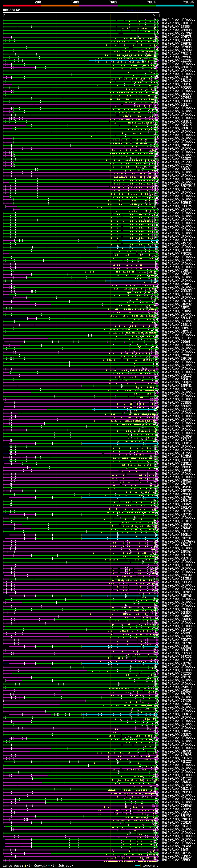
Task: Click label UniRef100_Q4RSG1
Action: tap(177, 751)
